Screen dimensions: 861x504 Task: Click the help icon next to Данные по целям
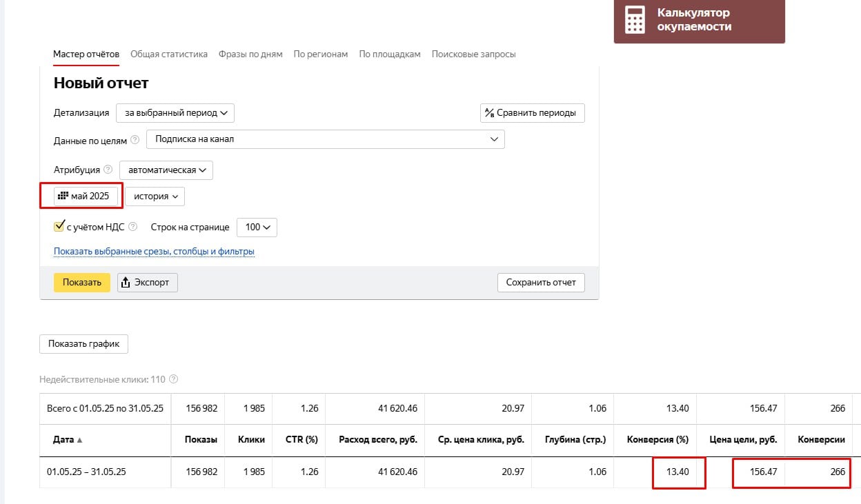click(135, 140)
